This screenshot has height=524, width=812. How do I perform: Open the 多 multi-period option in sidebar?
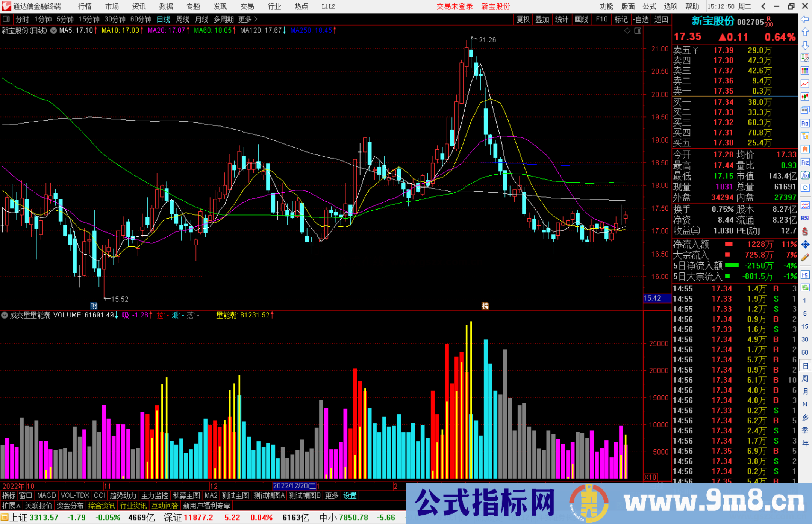(x=805, y=417)
